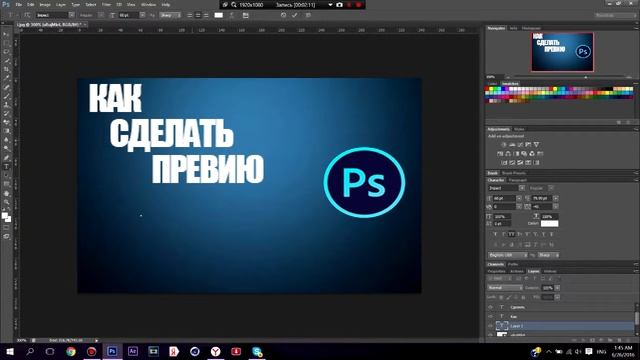Add Invert adjustment layer
The image size is (640, 360).
[x=504, y=162]
